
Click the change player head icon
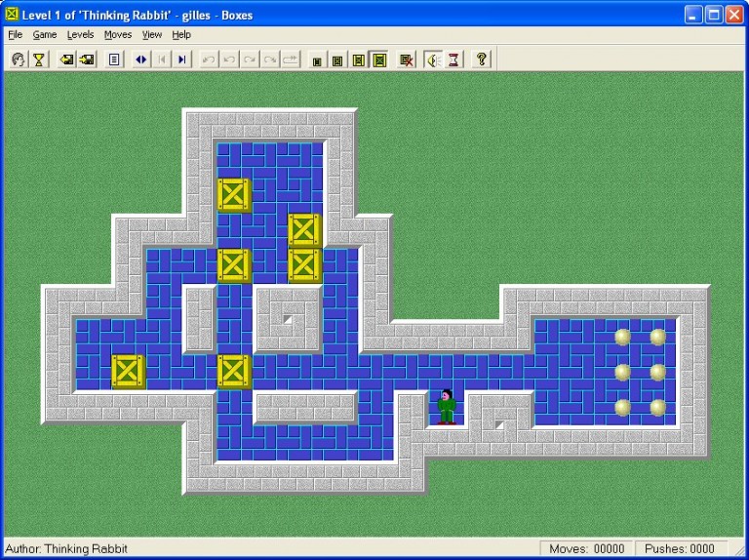19,60
